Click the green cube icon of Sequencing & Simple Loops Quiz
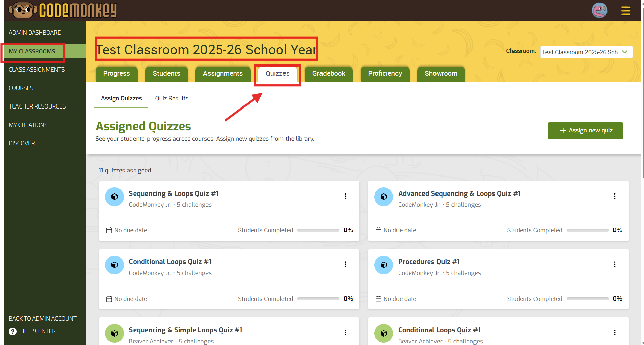The height and width of the screenshot is (345, 644). click(x=114, y=333)
